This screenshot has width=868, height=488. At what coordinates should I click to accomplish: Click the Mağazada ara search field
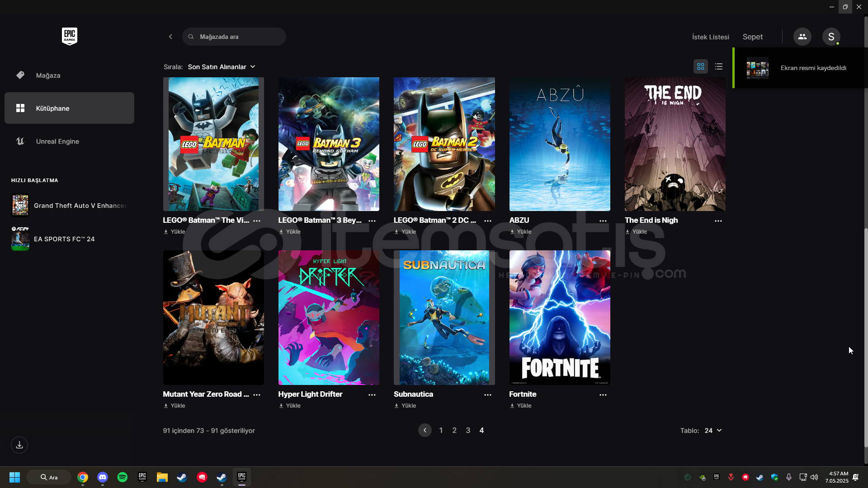pos(240,37)
